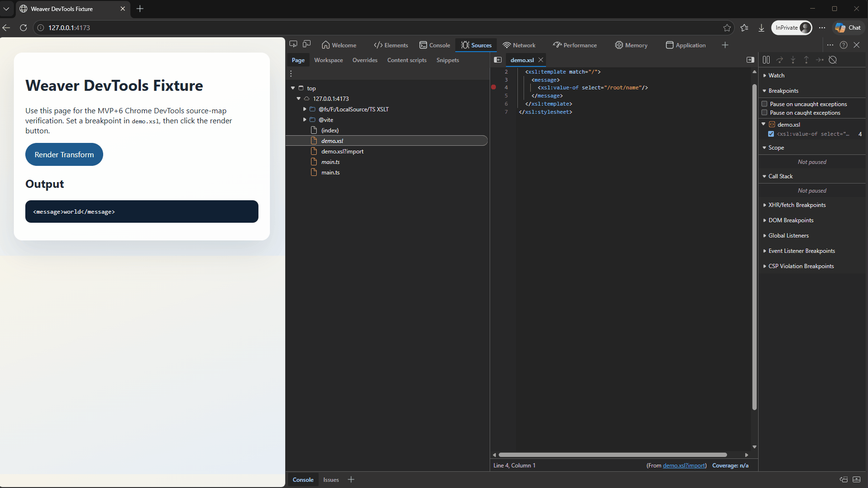Click the Render Transform button
868x488 pixels.
tap(64, 154)
